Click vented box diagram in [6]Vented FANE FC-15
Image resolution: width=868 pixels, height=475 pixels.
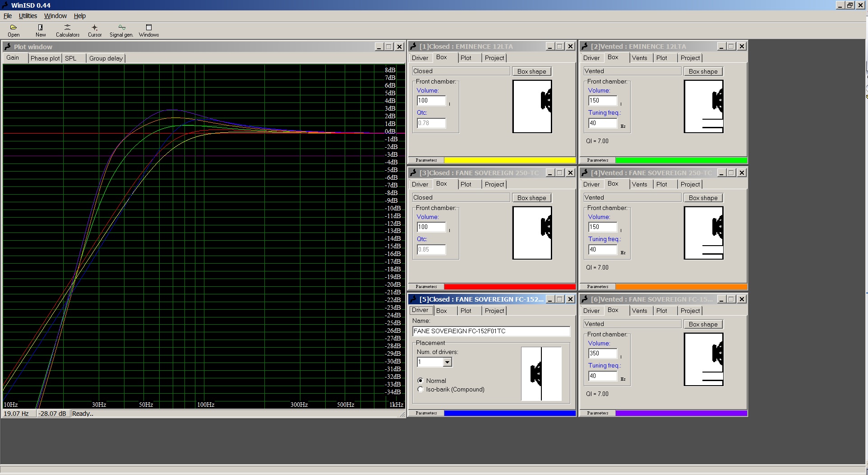[x=704, y=359]
